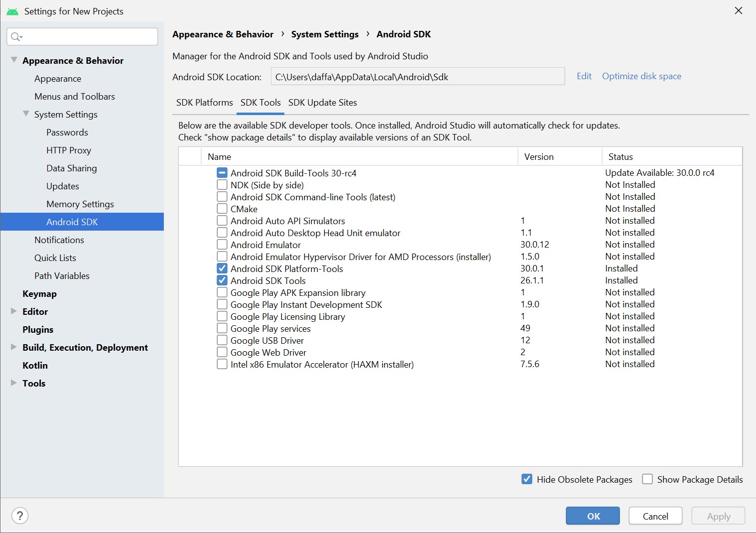Collapse Appearance & Behavior tree node

pos(14,60)
